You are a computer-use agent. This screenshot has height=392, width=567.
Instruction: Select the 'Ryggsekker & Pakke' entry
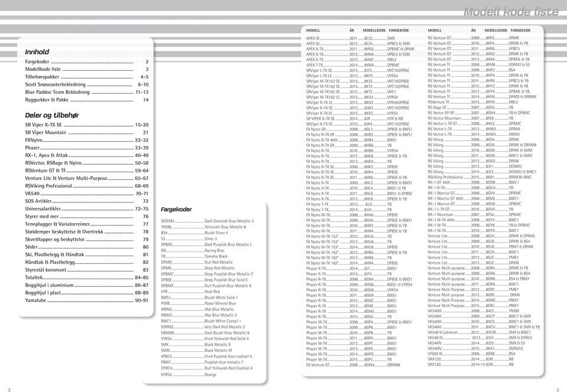pyautogui.click(x=87, y=100)
